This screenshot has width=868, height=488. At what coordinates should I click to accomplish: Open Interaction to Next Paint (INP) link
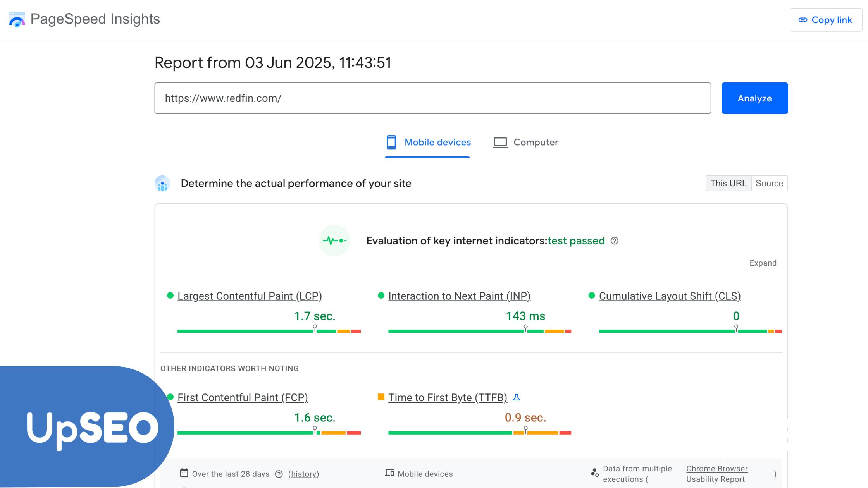click(460, 296)
